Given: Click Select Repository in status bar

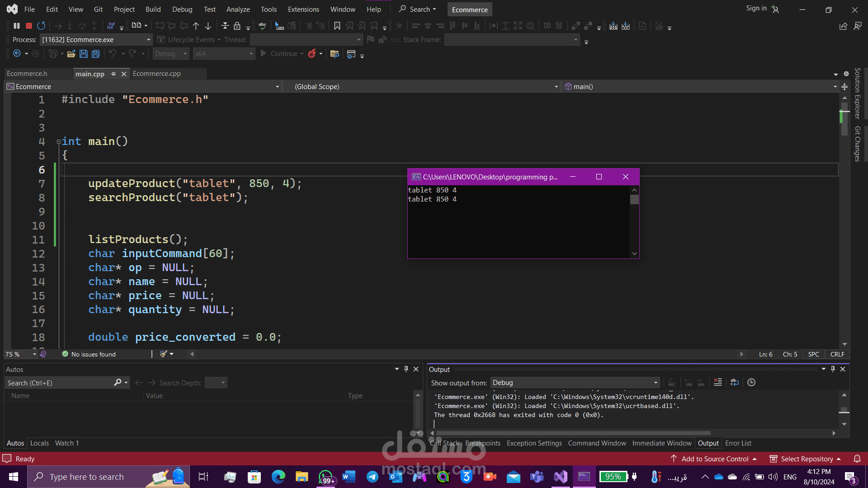Looking at the screenshot, I should (807, 459).
